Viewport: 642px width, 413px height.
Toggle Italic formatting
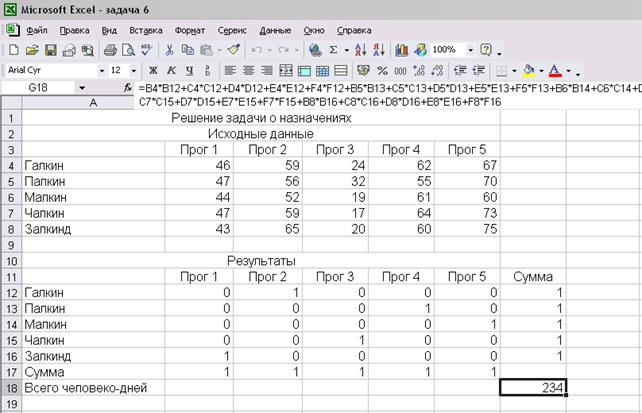click(172, 71)
